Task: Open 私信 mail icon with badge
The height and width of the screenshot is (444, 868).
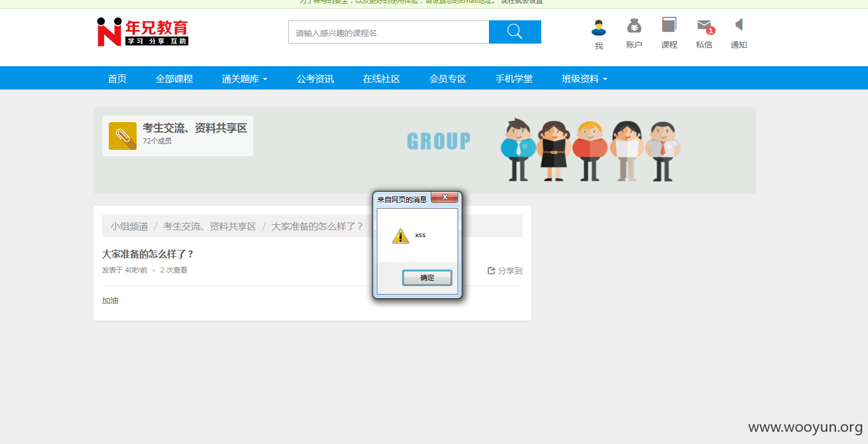Action: 705,26
